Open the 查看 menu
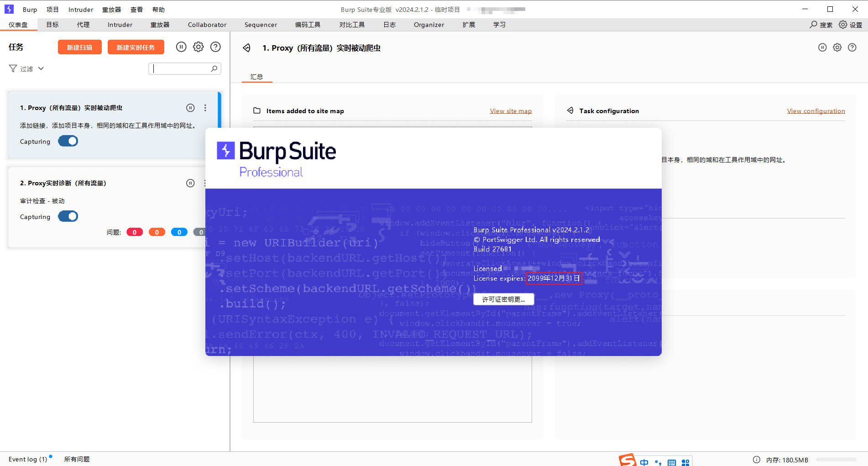 tap(136, 10)
